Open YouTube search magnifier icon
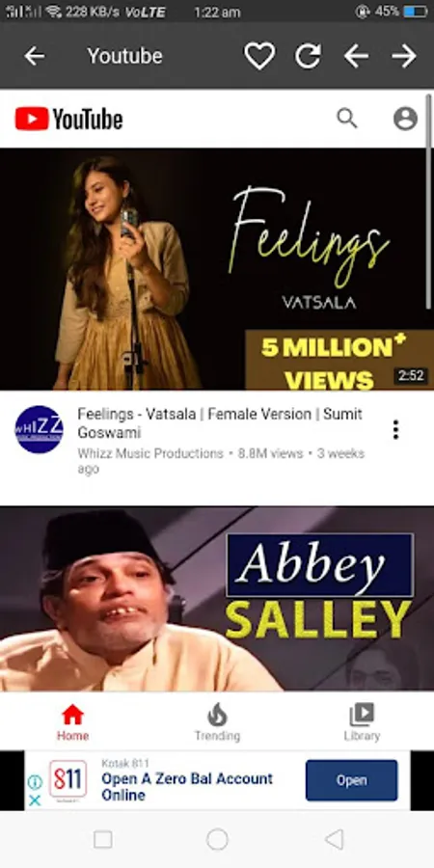Screen dimensions: 434x868 (347, 118)
